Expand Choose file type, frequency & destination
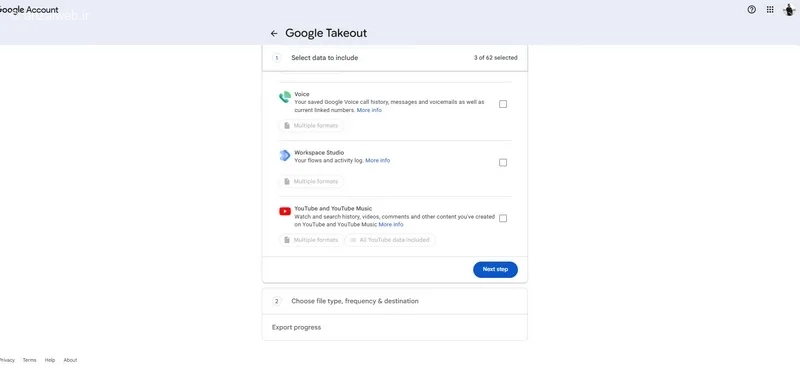The width and height of the screenshot is (800, 368). pyautogui.click(x=394, y=301)
